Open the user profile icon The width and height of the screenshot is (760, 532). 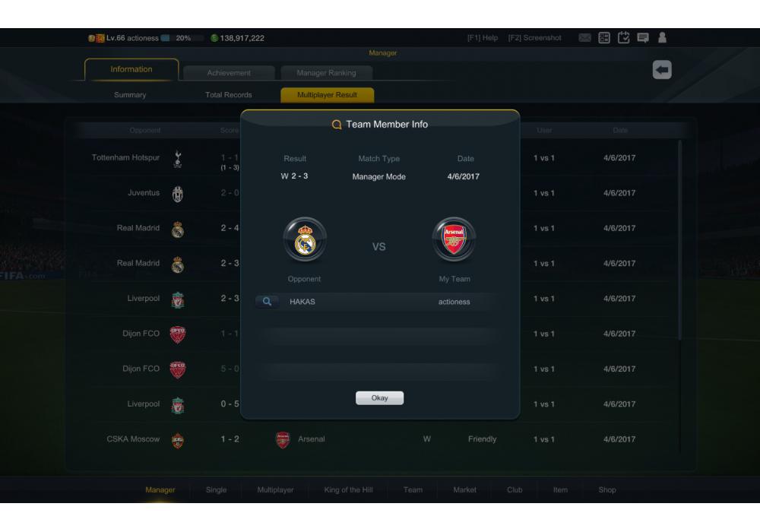[x=662, y=38]
